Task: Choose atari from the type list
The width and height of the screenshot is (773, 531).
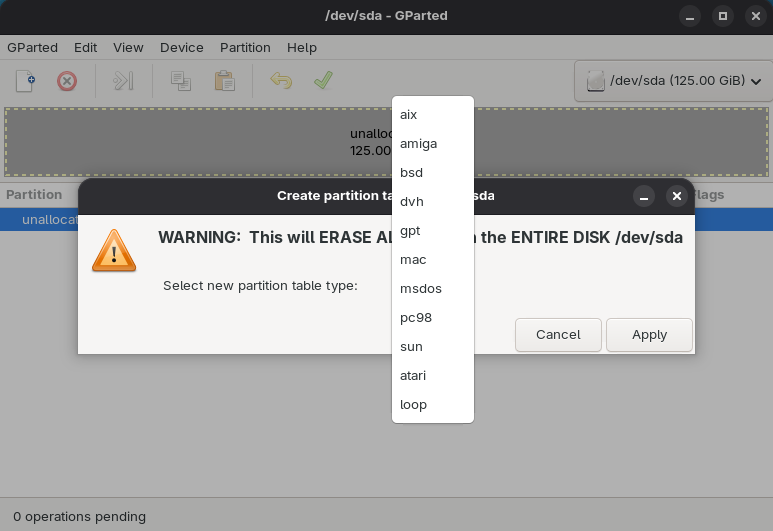Action: 413,376
